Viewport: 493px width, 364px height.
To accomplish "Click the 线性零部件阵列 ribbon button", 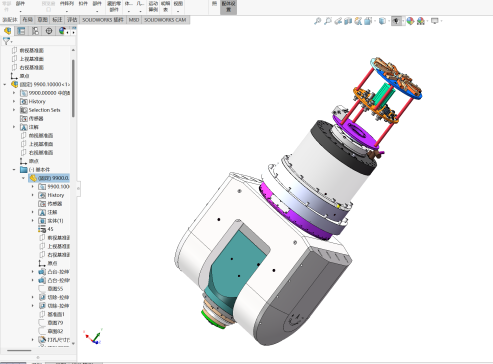I will 67,7.
